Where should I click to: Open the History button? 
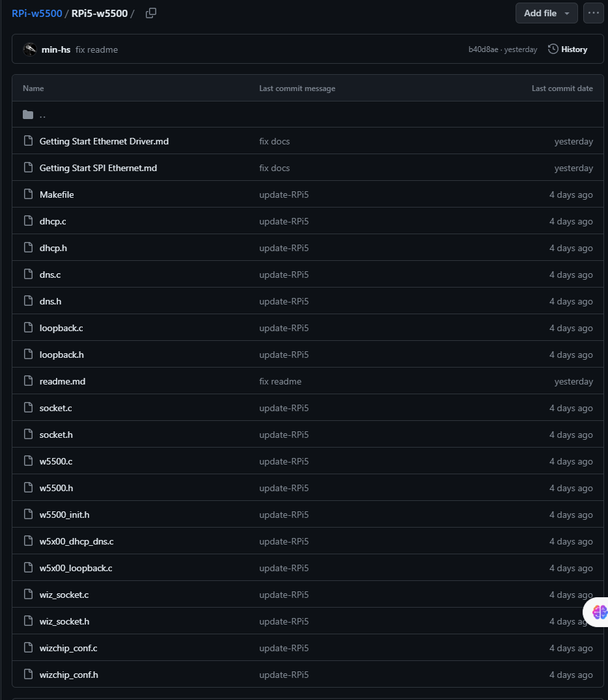click(x=568, y=49)
